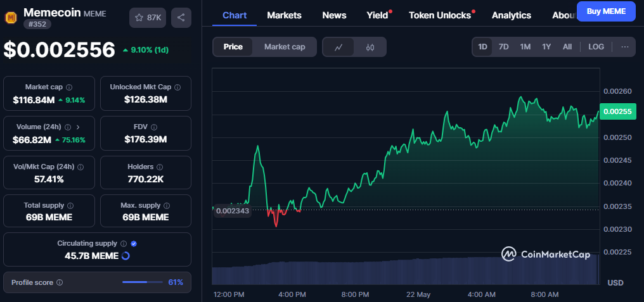Click the 45.7B MEME circulating supply value
Screen dimensions: 644x302
pyautogui.click(x=91, y=256)
